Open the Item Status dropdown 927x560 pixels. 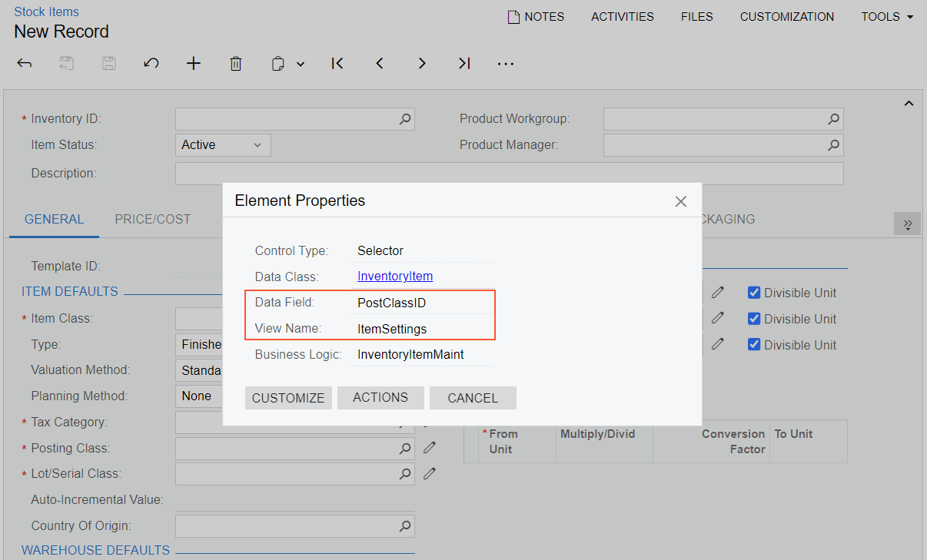click(223, 145)
